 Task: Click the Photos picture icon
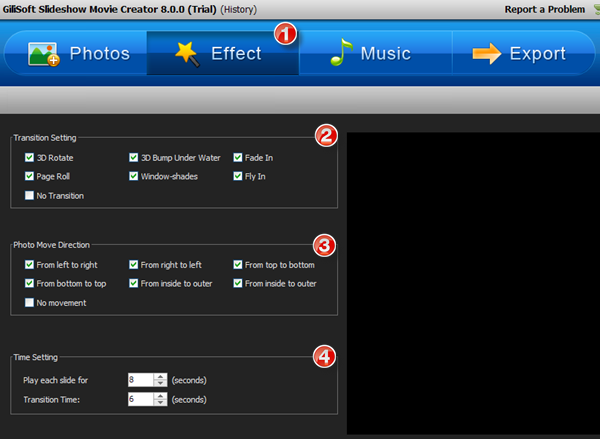40,54
